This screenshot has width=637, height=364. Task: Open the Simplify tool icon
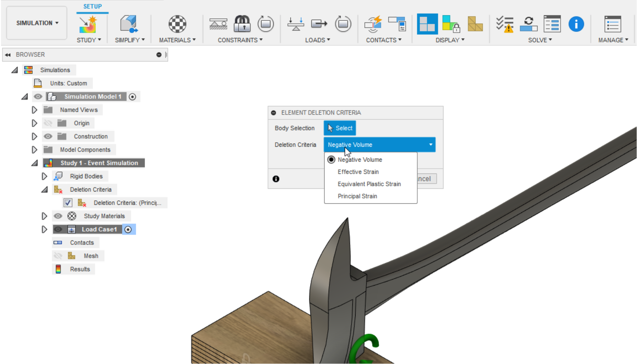[x=129, y=24]
